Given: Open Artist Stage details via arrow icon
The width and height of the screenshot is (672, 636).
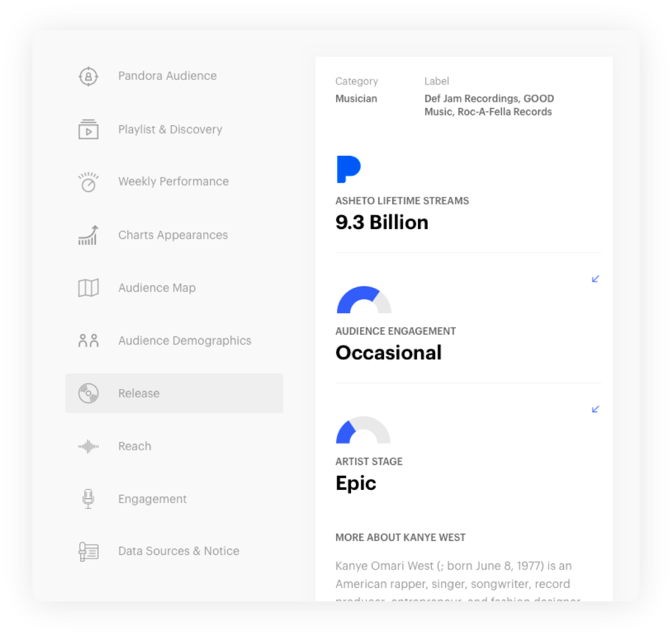Looking at the screenshot, I should coord(595,409).
